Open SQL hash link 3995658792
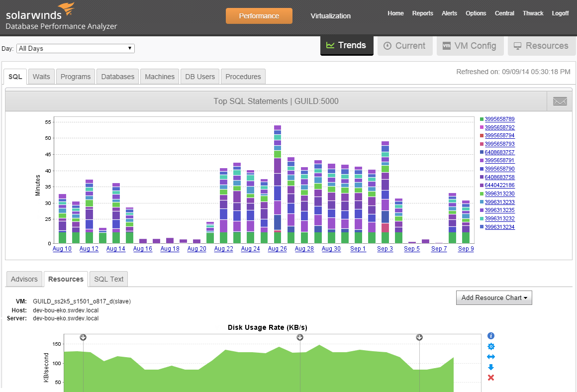577x392 pixels. (499, 127)
